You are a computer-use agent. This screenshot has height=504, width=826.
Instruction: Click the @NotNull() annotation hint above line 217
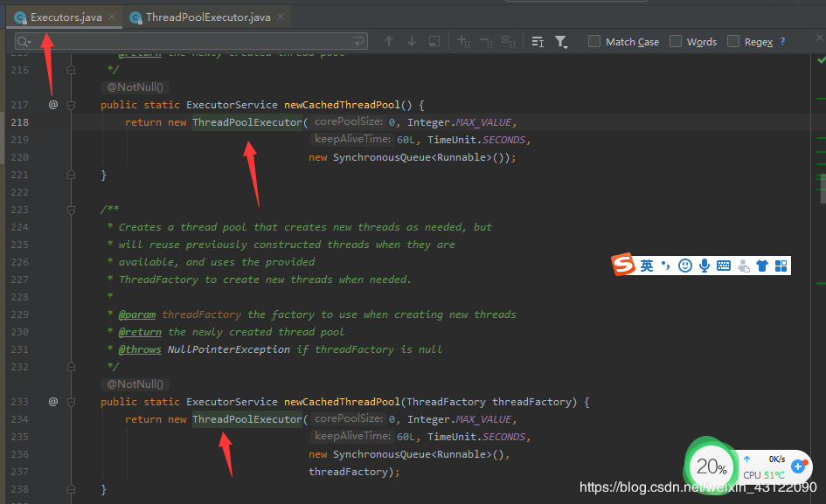135,86
